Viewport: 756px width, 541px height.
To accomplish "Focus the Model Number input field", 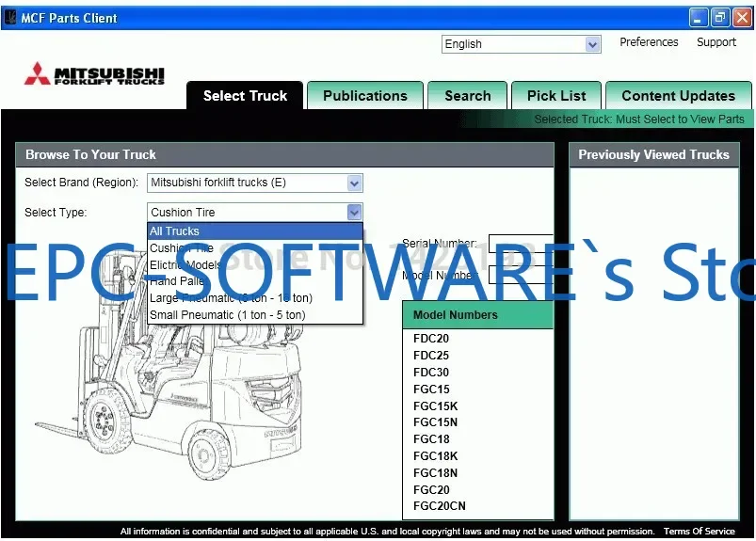I will [x=521, y=275].
